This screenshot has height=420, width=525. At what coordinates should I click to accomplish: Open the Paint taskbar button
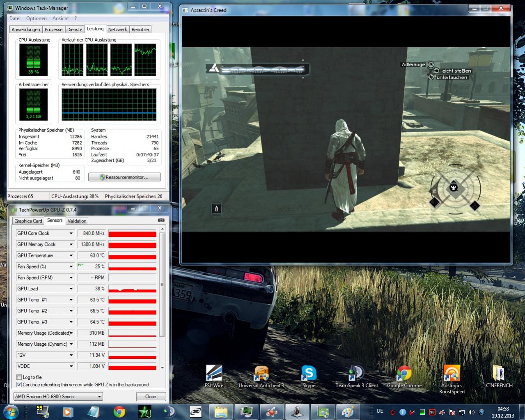pos(348,412)
